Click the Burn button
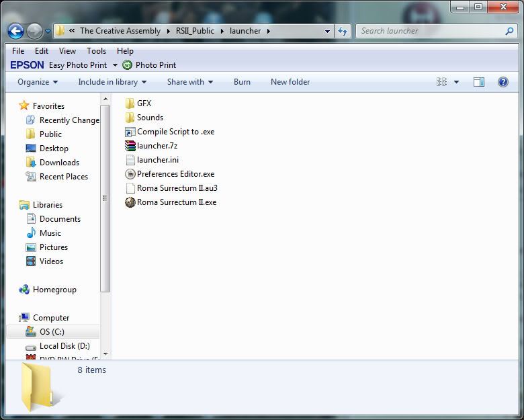Viewport: 524px width, 420px height. pyautogui.click(x=242, y=82)
